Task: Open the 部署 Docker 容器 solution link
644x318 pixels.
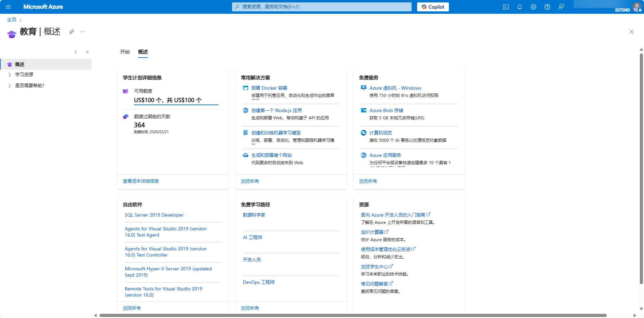Action: [x=269, y=88]
